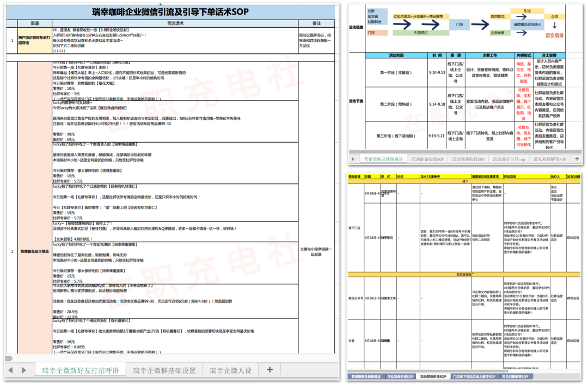This screenshot has height=386, width=588.
Task: Open 门店线下活动及线上留存SOP tab
Action: coord(474,377)
